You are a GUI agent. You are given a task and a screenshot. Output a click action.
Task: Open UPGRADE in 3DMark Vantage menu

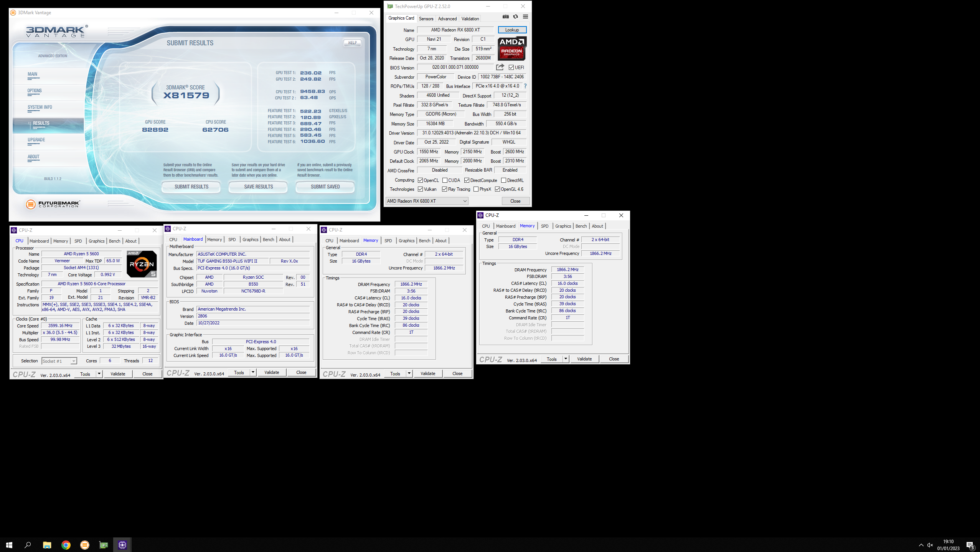coord(36,140)
